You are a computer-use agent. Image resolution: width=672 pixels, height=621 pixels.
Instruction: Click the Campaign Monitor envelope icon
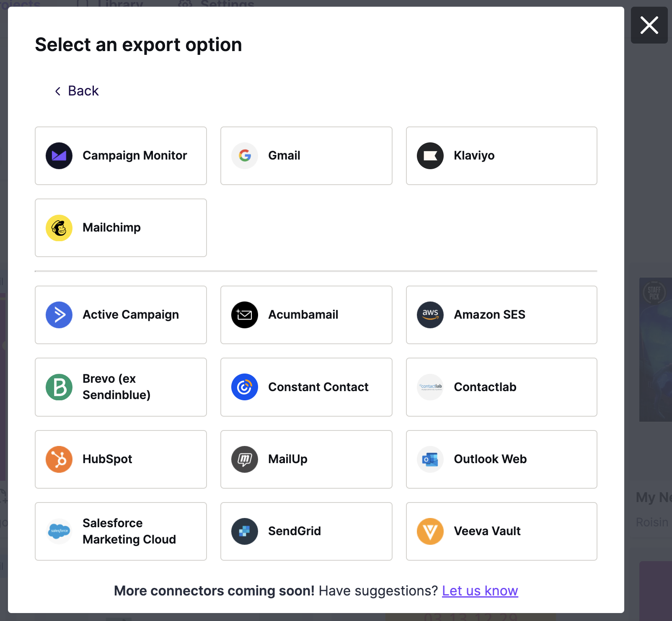[59, 156]
